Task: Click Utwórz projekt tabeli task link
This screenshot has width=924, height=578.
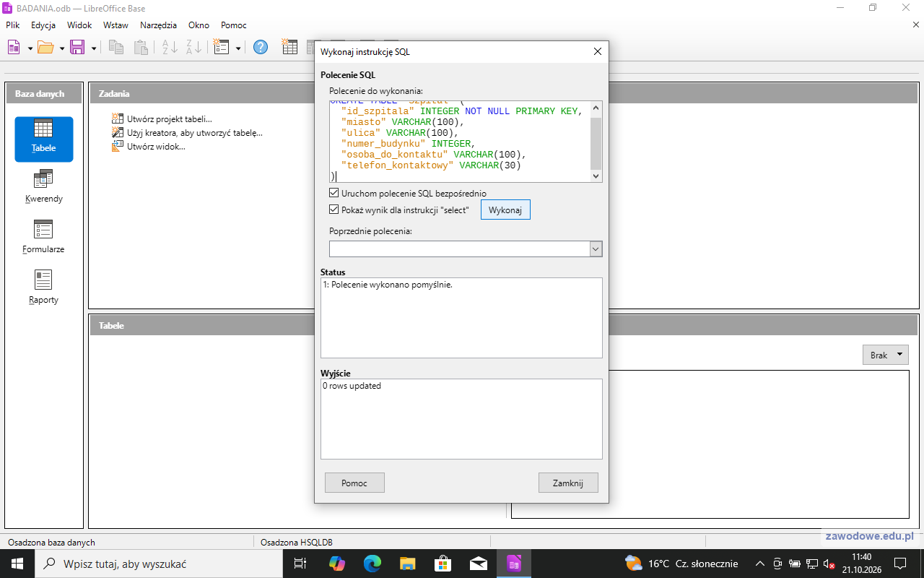Action: 169,118
